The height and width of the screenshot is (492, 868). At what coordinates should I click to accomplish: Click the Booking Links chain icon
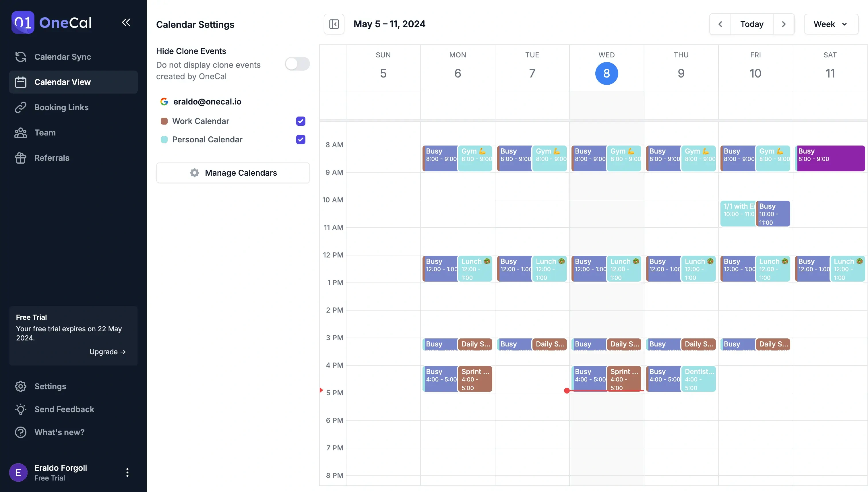[x=21, y=107]
